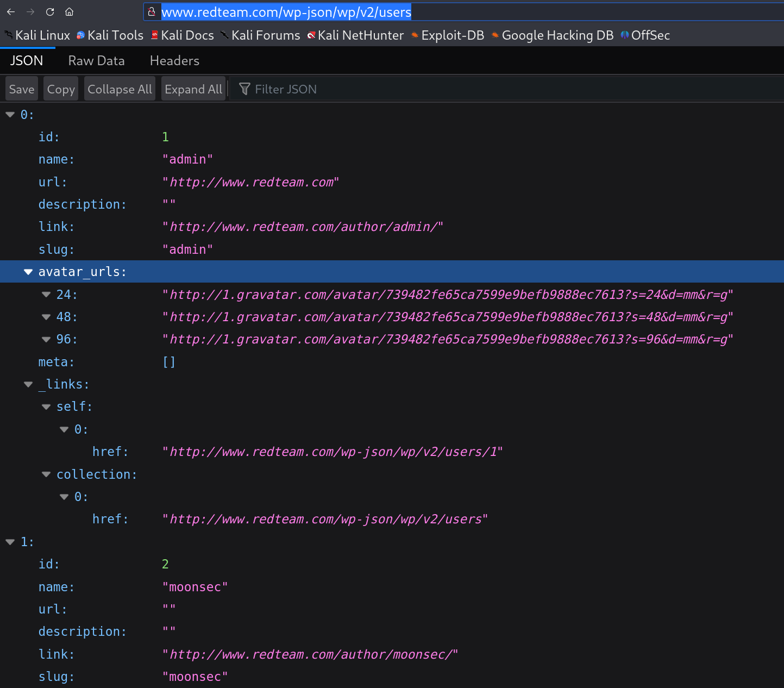Open the Kali Forums bookmark
Image resolution: width=784 pixels, height=688 pixels.
click(x=260, y=35)
